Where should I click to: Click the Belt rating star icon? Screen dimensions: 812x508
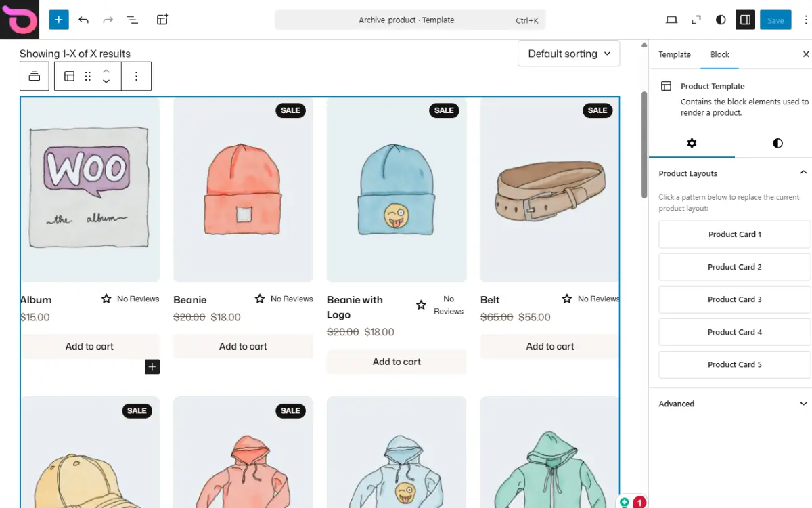(567, 299)
